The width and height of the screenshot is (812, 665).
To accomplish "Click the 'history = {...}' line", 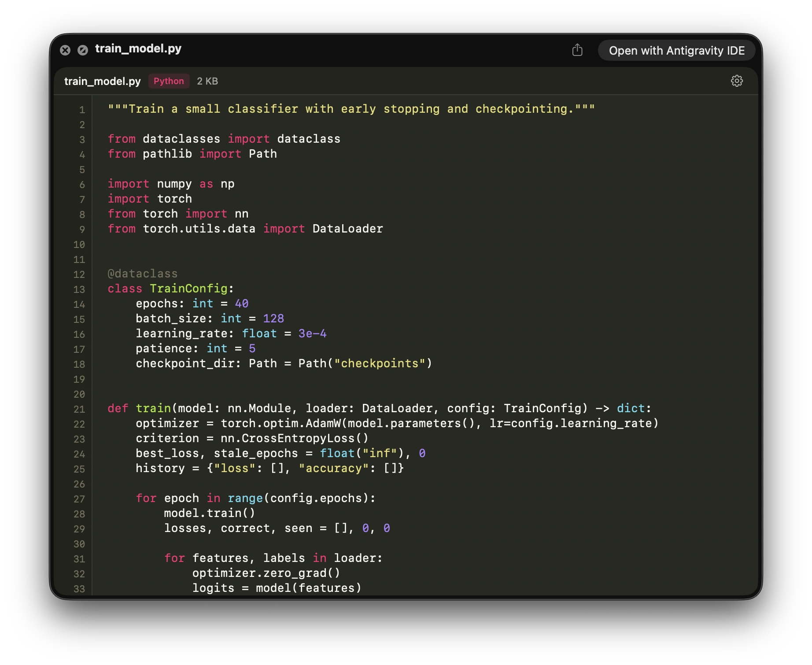I will (x=270, y=468).
